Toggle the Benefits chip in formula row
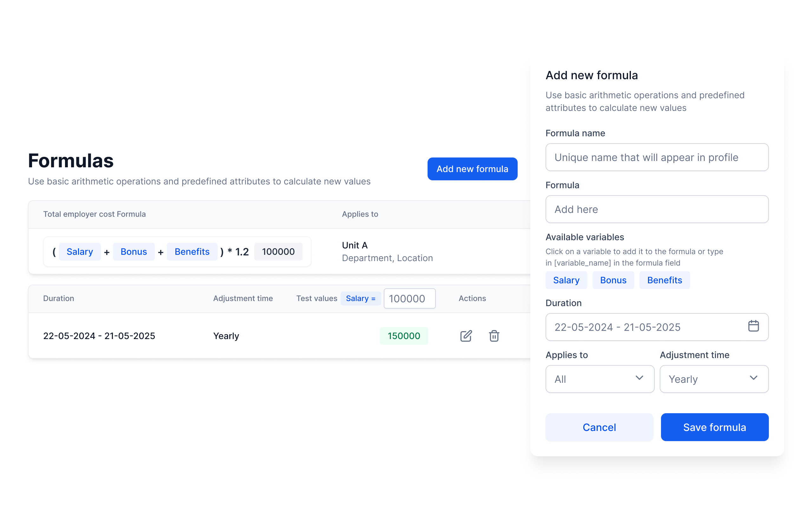Viewport: 812px width, 507px height. tap(192, 252)
